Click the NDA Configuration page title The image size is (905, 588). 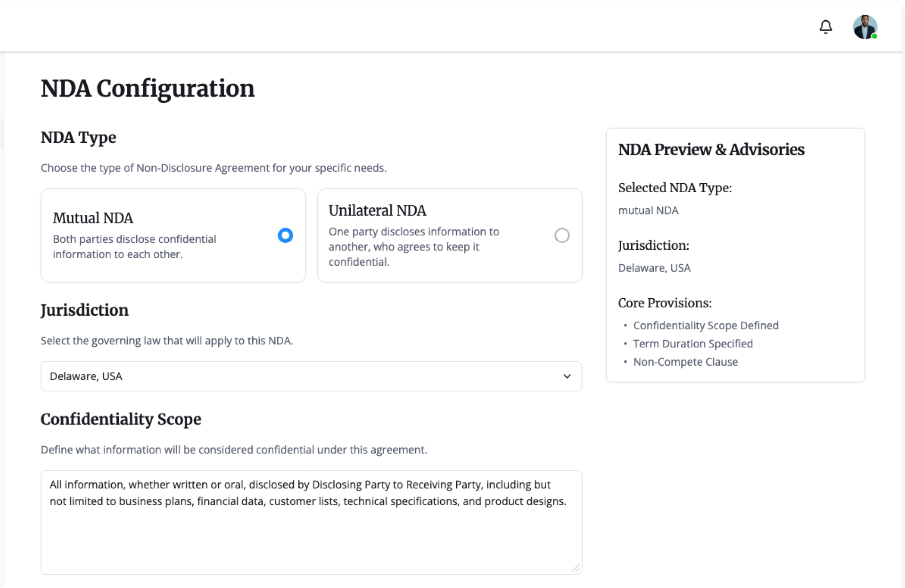(148, 89)
